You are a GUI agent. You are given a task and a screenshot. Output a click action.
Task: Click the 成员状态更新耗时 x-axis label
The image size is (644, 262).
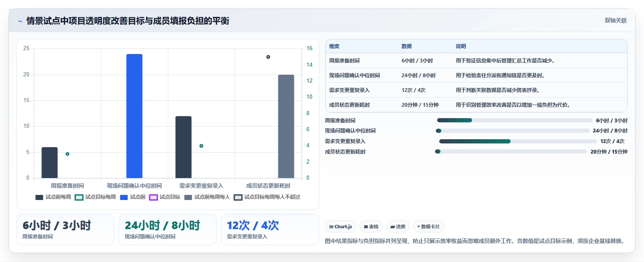point(268,186)
